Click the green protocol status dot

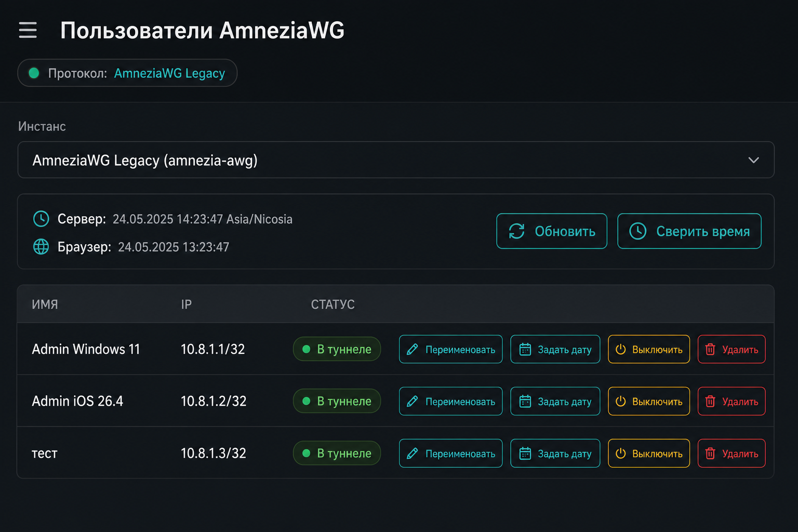tap(34, 73)
